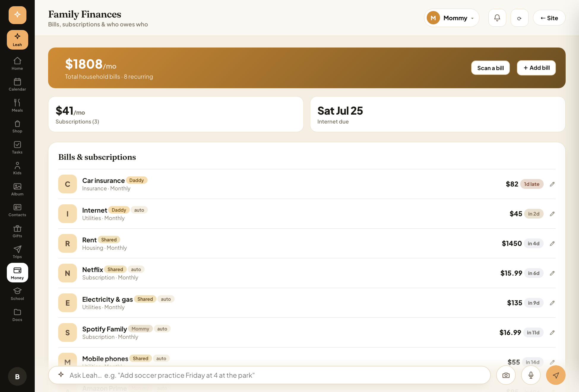Click the Car insurance bill name
This screenshot has height=392, width=579.
pos(103,181)
